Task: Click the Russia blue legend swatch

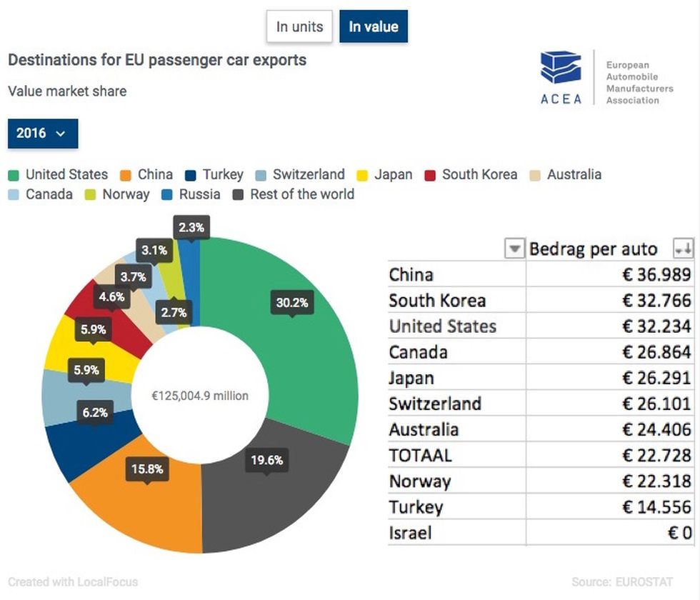Action: coord(167,196)
